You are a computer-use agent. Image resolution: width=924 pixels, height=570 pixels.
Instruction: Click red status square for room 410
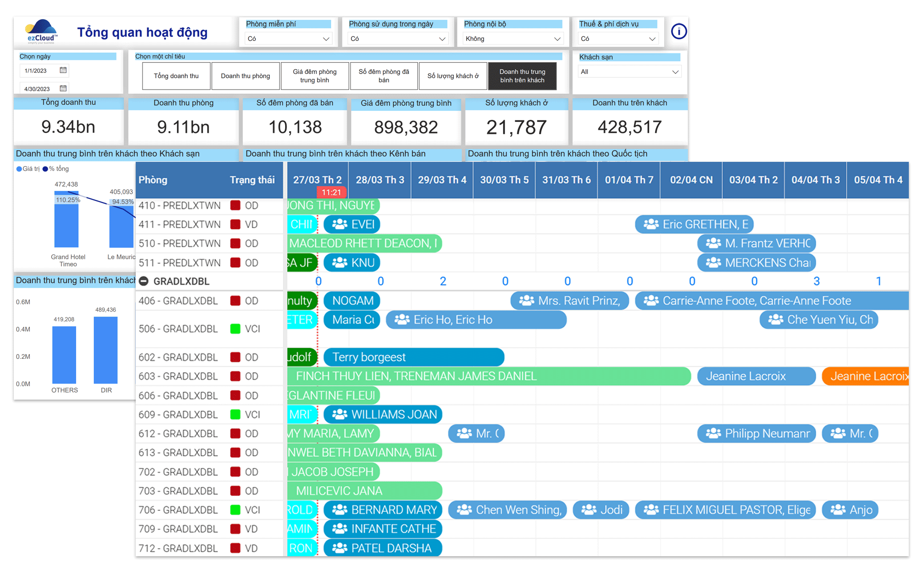pyautogui.click(x=235, y=205)
